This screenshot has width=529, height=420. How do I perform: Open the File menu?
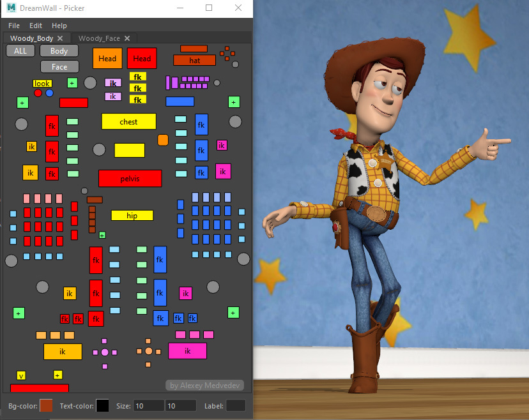click(x=14, y=26)
